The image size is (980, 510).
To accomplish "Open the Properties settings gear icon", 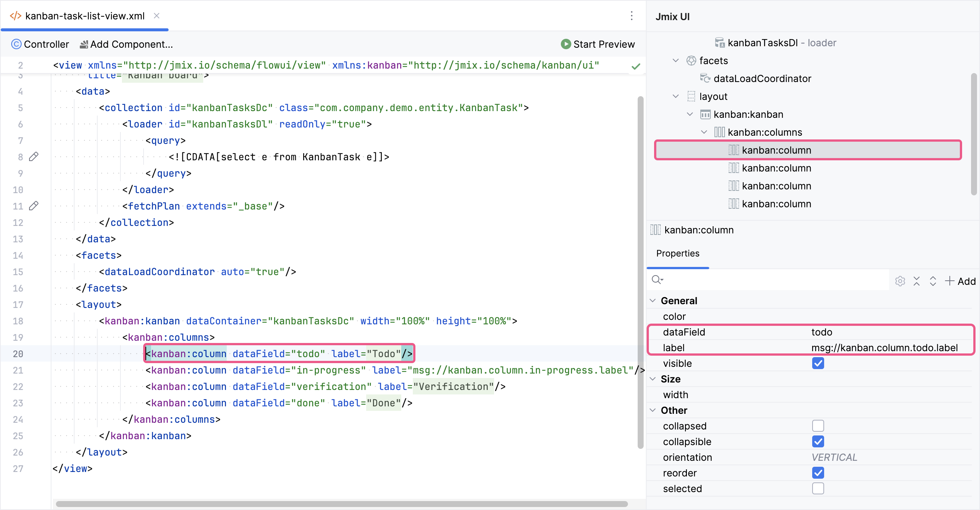I will coord(900,281).
